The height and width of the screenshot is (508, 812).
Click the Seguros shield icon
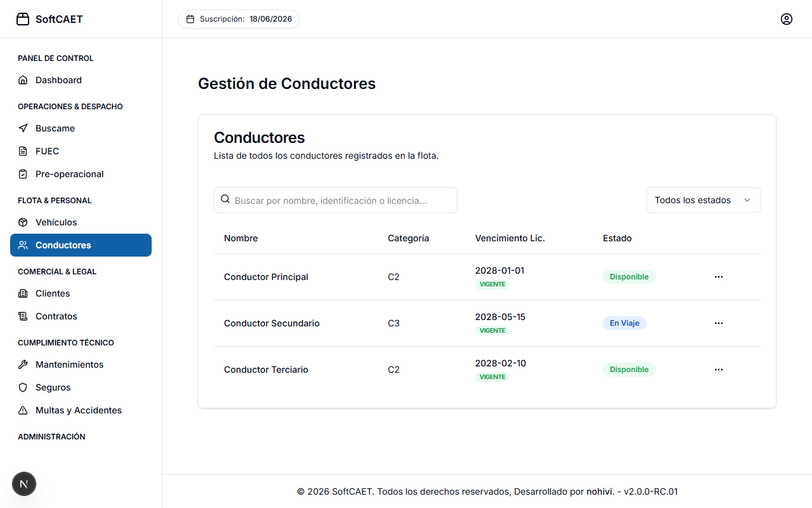23,387
